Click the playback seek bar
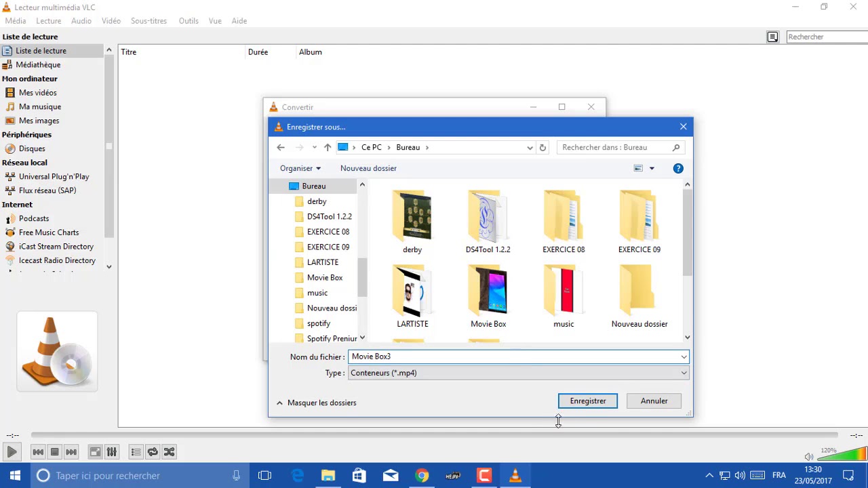 point(434,435)
